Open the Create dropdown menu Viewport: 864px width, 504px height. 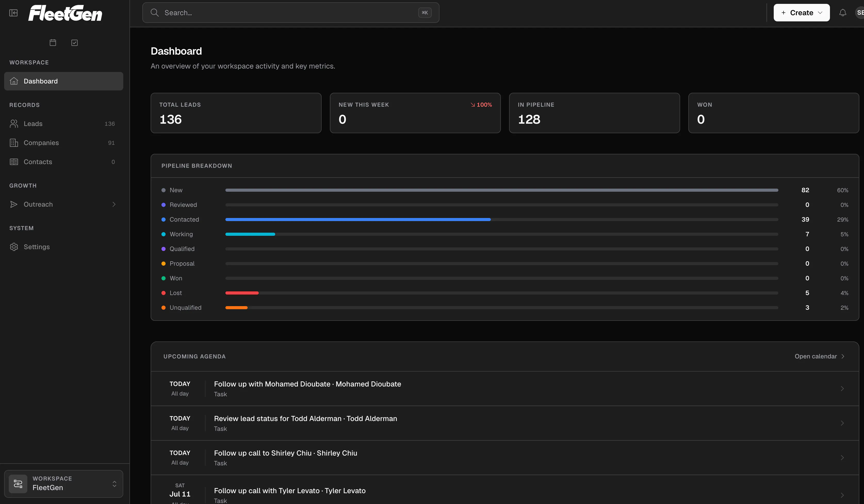pos(801,13)
